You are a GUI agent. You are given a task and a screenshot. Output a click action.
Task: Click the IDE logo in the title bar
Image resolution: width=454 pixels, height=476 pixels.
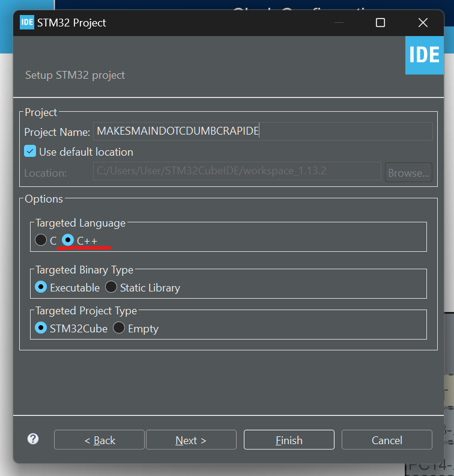pyautogui.click(x=26, y=22)
